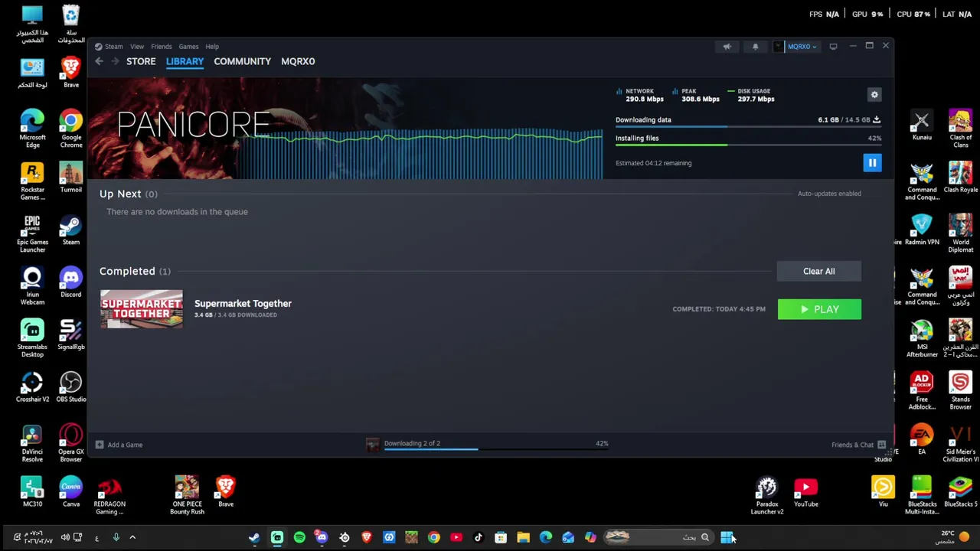This screenshot has width=980, height=551.
Task: Open MSI Afterburner desktop shortcut
Action: click(x=922, y=337)
